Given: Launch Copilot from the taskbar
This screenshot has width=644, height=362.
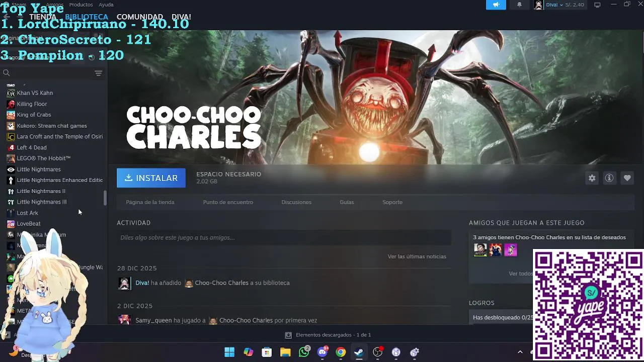Looking at the screenshot, I should (248, 352).
